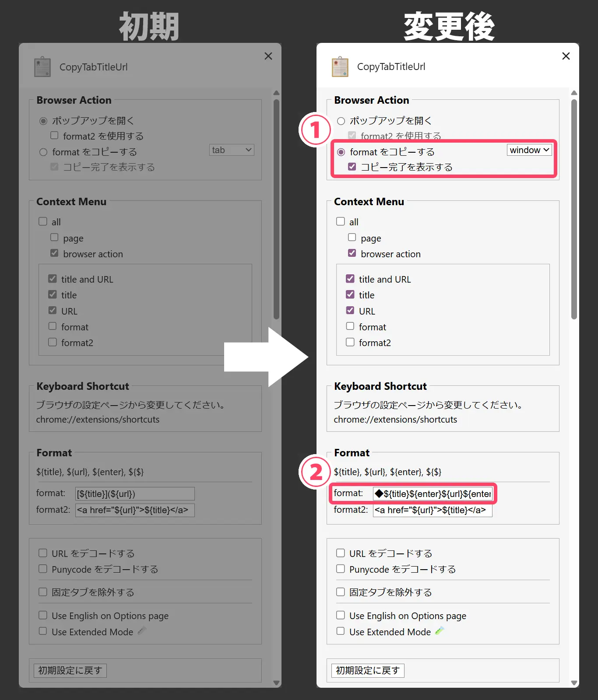
Task: Check 'format2' context menu option on right
Action: click(x=350, y=342)
